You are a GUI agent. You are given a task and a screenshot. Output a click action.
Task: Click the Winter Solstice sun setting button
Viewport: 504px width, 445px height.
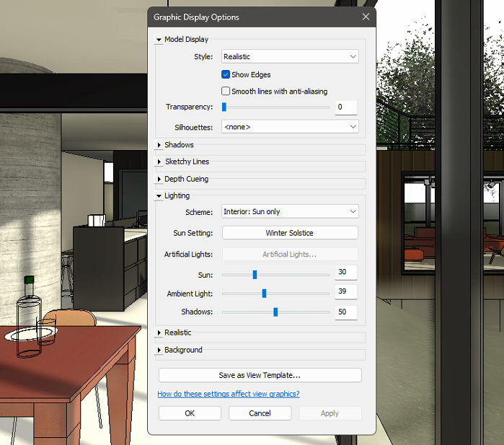coord(290,233)
